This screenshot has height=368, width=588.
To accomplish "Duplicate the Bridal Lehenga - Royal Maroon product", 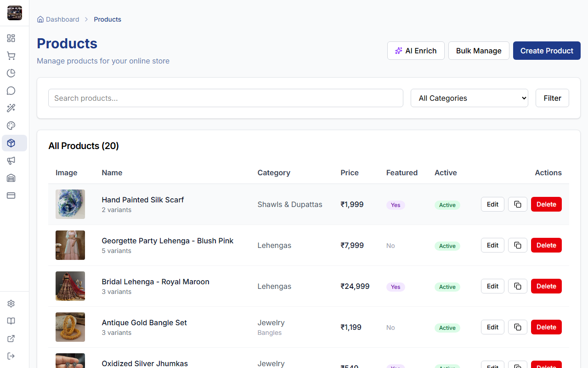I will (517, 286).
